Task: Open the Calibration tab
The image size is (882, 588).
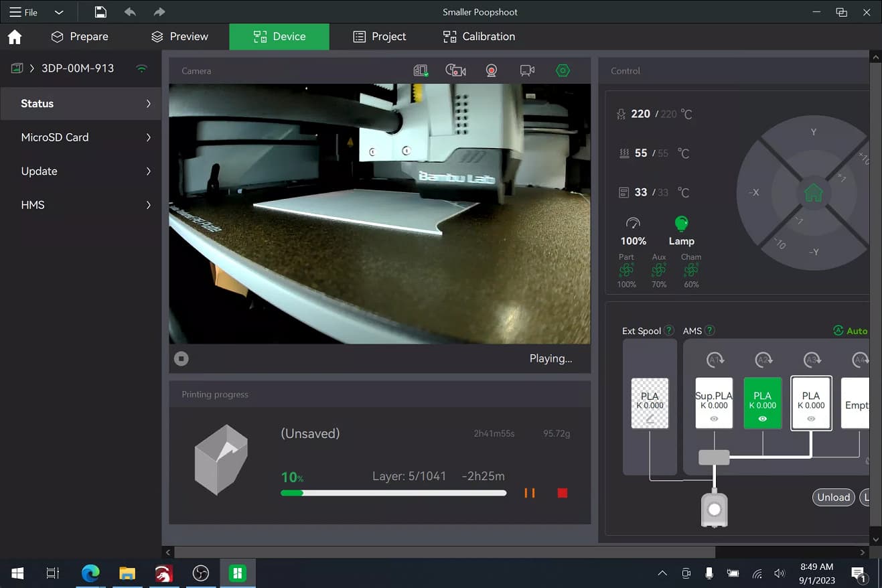Action: (x=479, y=37)
